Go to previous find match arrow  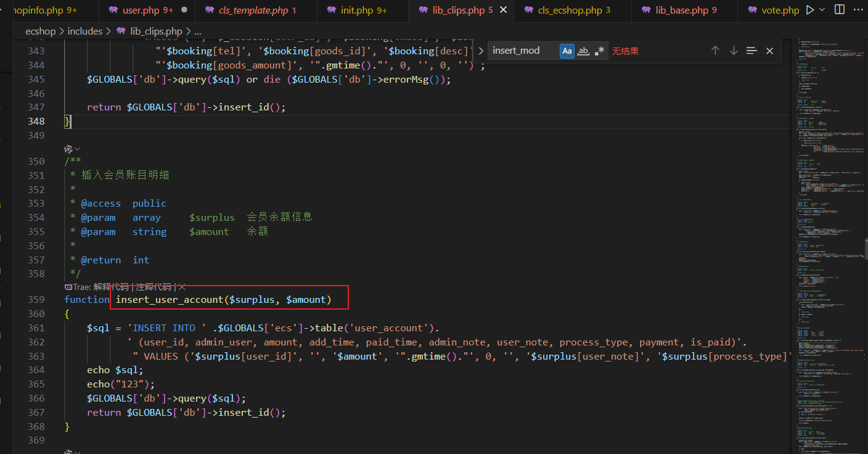[715, 51]
